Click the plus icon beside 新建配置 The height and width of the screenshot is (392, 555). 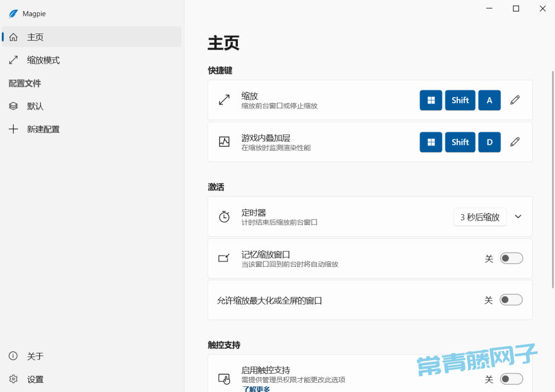point(13,129)
